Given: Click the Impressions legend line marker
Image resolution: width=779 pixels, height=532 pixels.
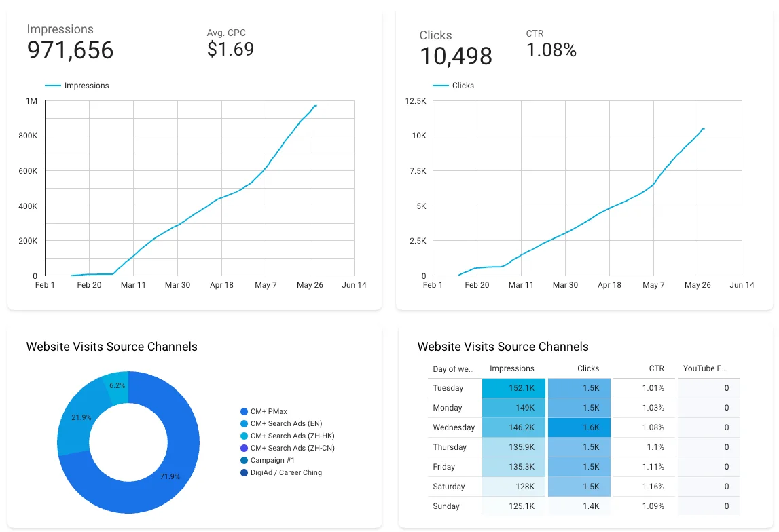Looking at the screenshot, I should (53, 86).
